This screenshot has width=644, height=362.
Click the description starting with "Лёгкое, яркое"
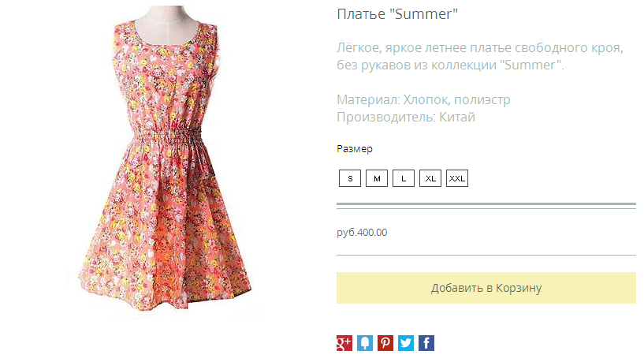pos(479,56)
